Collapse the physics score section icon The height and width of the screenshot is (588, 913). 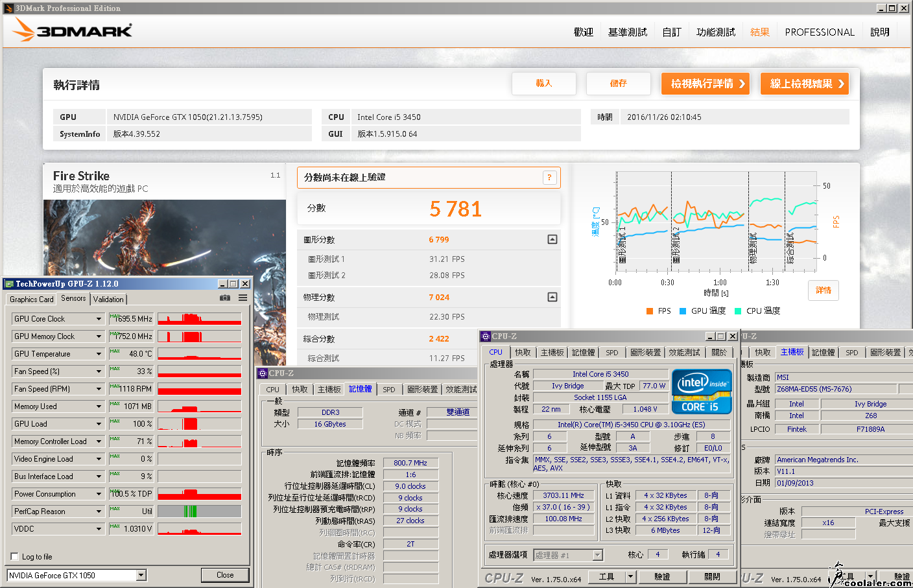tap(552, 297)
